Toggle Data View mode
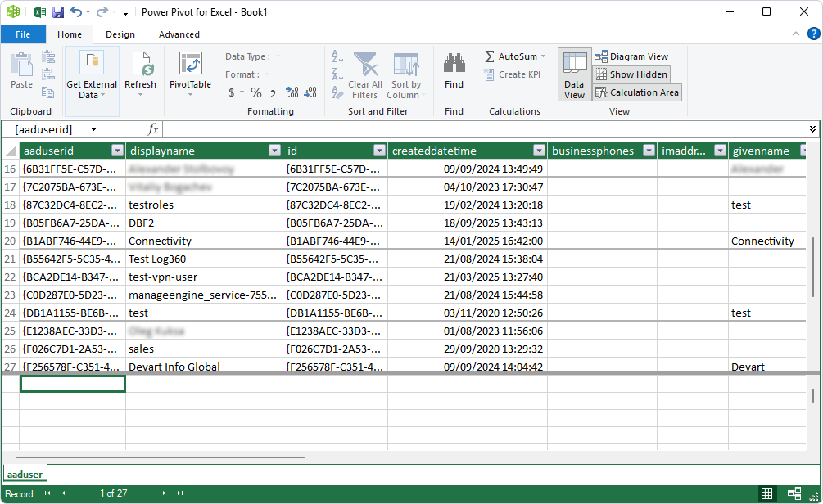 [x=574, y=74]
